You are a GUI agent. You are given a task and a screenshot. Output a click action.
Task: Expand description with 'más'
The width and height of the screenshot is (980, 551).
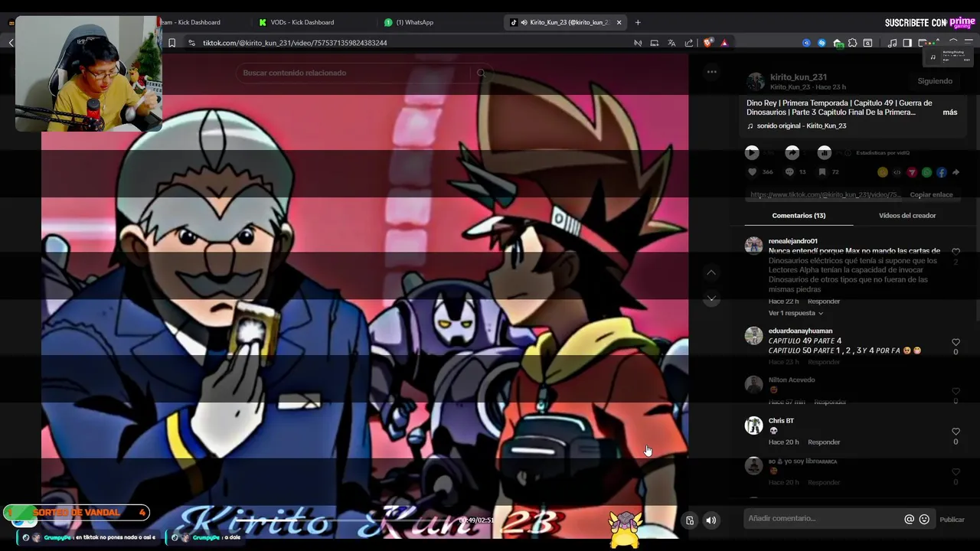click(949, 112)
